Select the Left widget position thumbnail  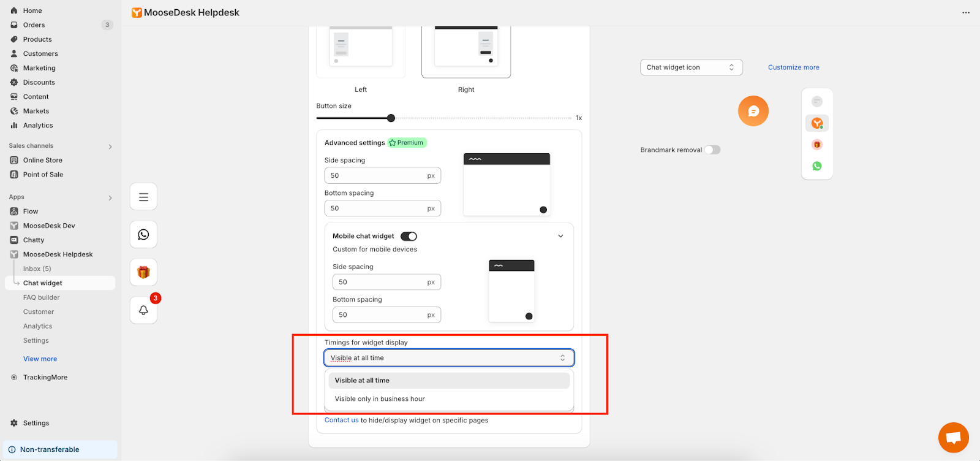coord(361,51)
